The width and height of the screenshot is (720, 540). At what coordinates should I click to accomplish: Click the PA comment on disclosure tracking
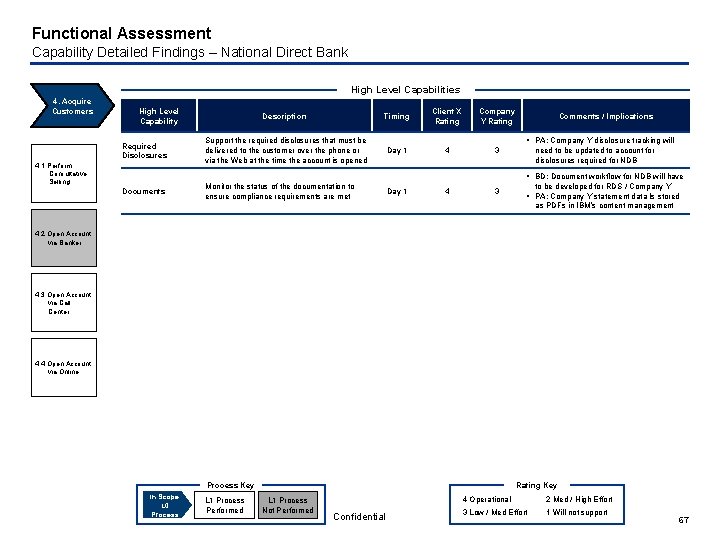(601, 150)
